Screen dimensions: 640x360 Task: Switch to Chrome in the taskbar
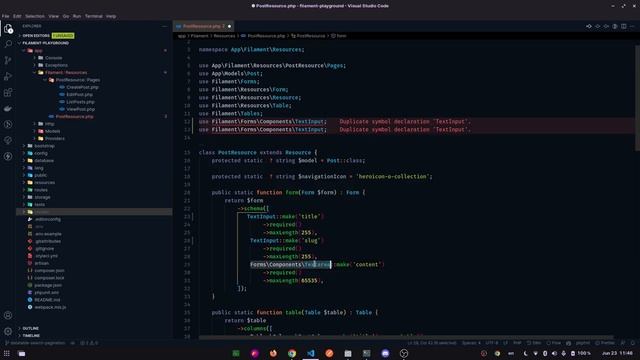[x=292, y=353]
